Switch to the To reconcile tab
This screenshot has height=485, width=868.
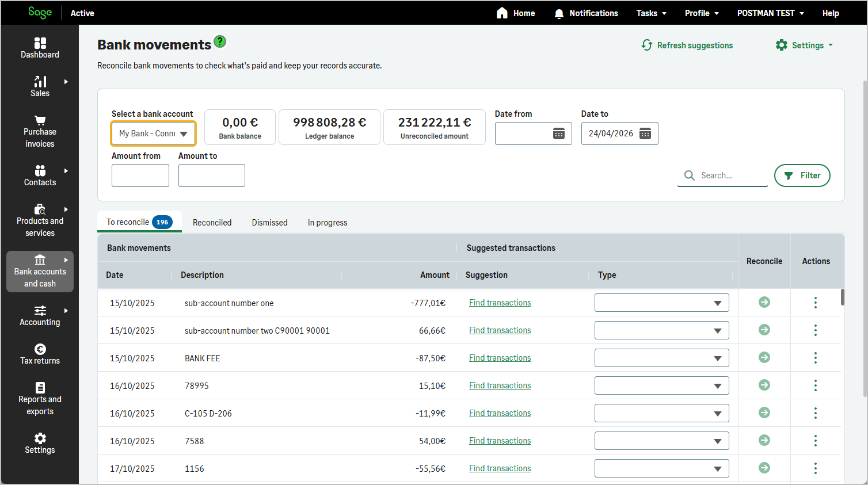[x=139, y=222]
